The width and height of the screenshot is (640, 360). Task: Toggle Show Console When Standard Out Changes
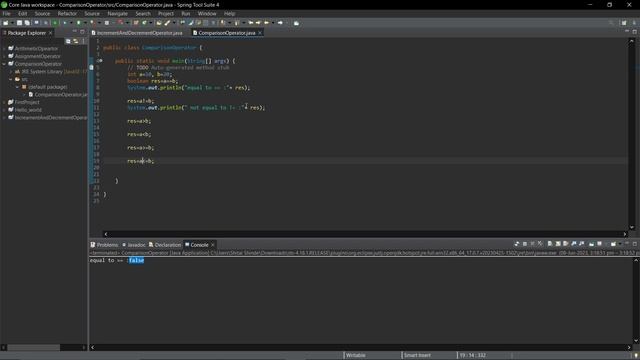tap(573, 244)
